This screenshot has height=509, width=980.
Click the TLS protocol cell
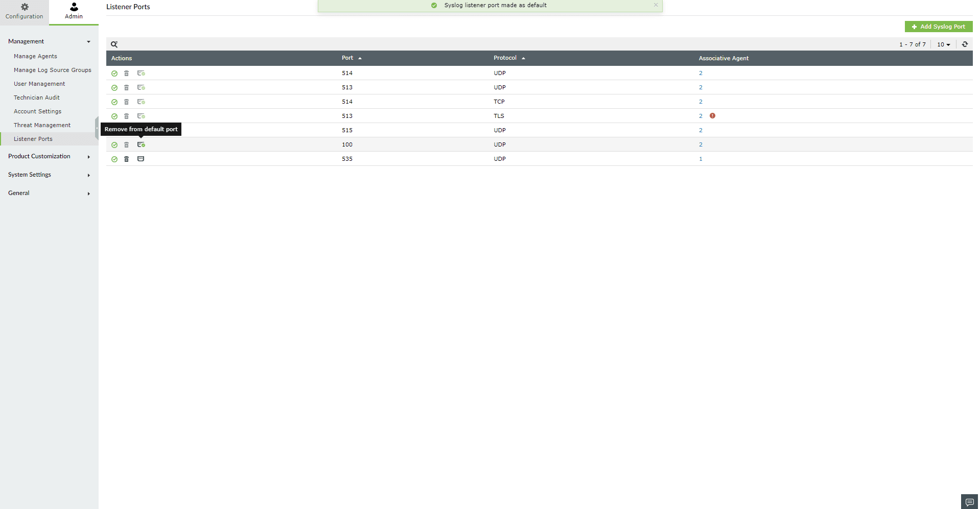pyautogui.click(x=499, y=116)
